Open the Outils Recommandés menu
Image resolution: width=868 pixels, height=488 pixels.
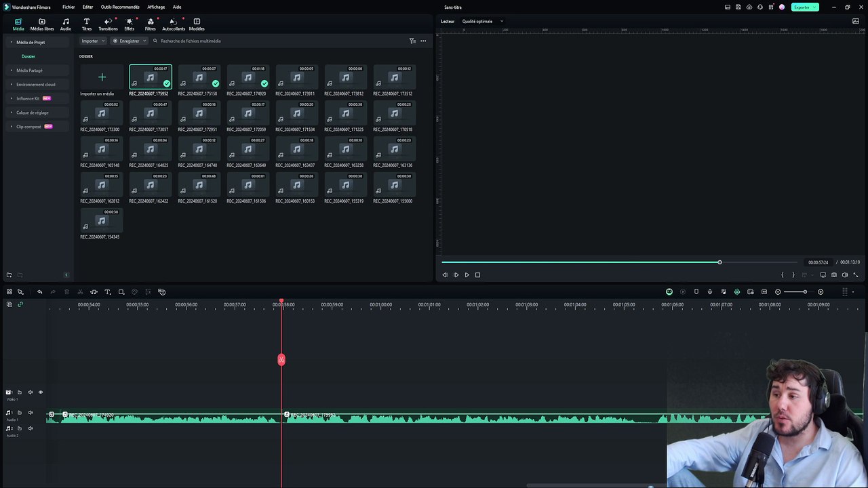120,7
